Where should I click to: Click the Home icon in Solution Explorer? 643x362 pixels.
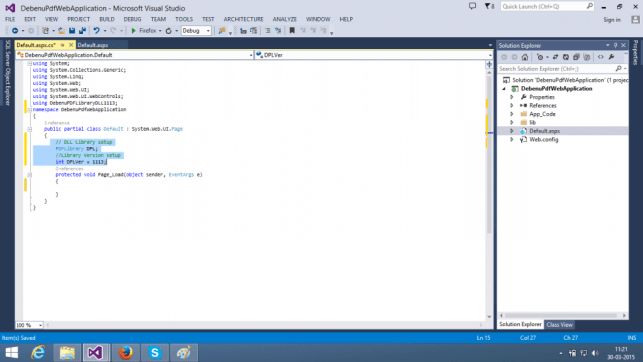pyautogui.click(x=524, y=57)
